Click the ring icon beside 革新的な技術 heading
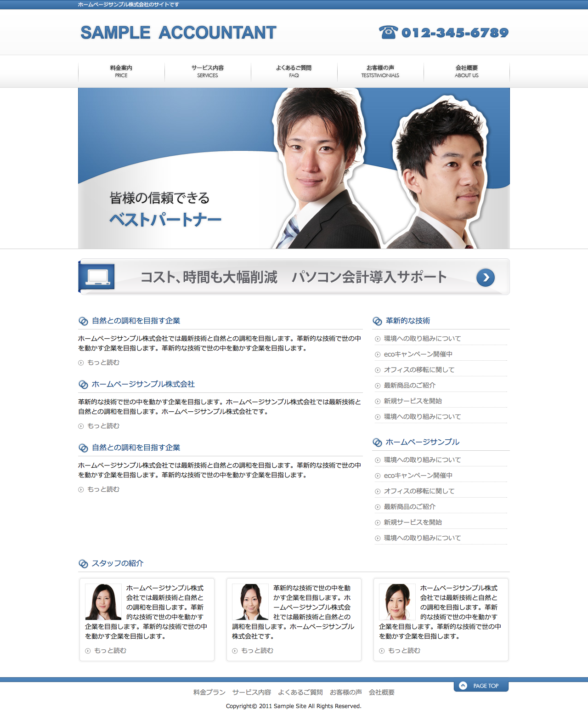 coord(377,321)
